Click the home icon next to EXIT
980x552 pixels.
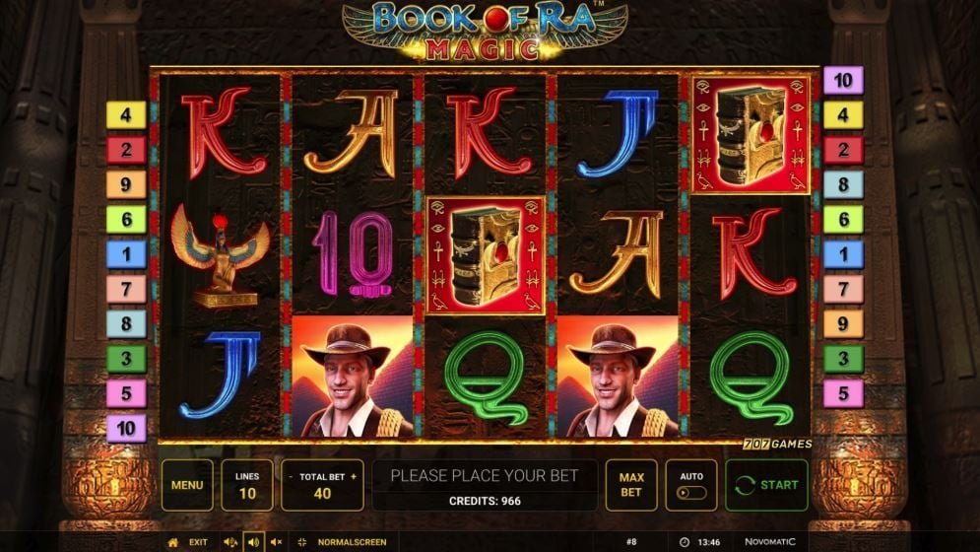coord(173,542)
